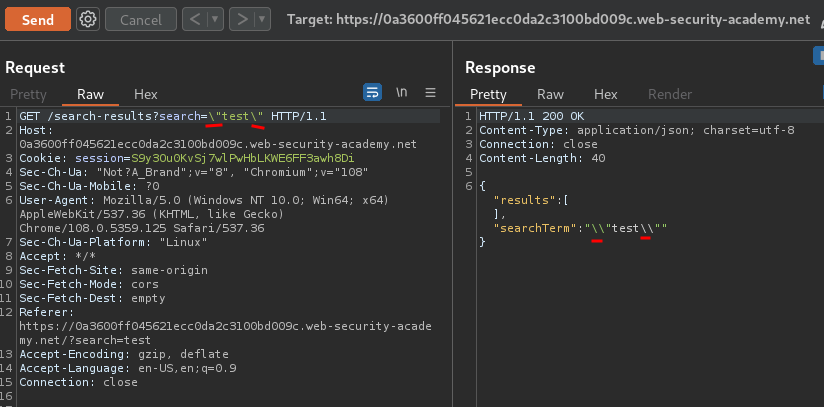Viewport: 824px width, 407px height.
Task: Click the GET /search-results request line
Action: coord(173,116)
